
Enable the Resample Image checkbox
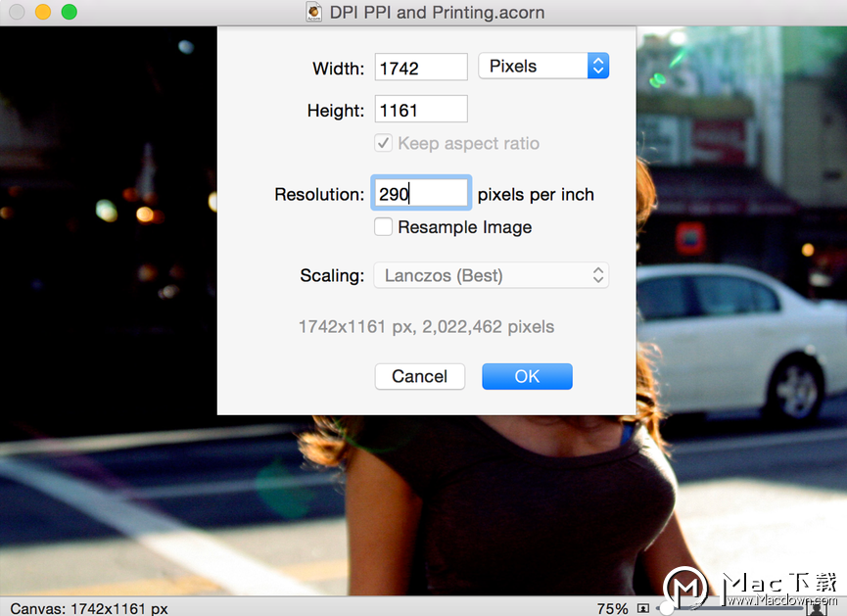[384, 227]
